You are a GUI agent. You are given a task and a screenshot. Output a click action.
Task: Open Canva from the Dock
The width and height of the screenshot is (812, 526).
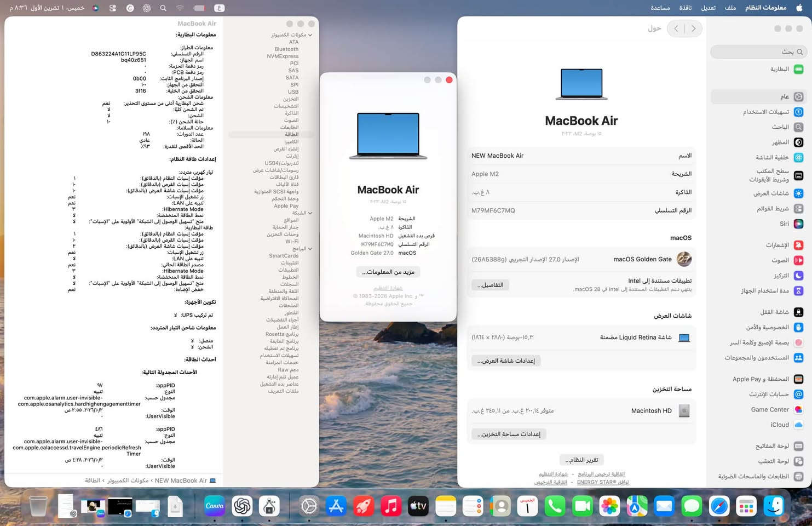click(215, 506)
